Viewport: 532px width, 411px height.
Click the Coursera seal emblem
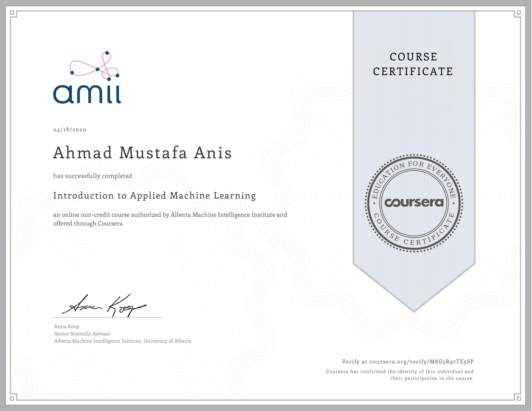pyautogui.click(x=414, y=203)
